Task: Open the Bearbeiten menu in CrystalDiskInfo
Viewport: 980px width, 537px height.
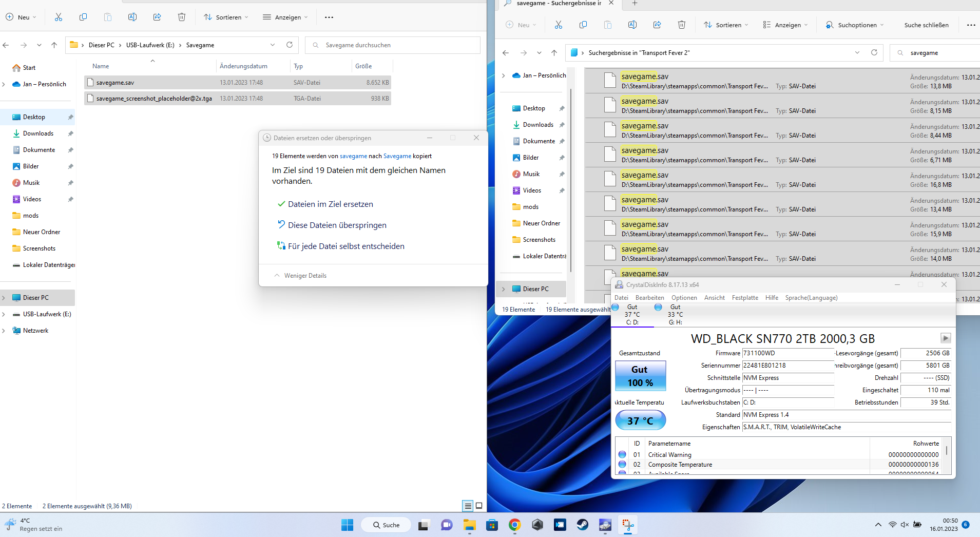Action: [650, 298]
